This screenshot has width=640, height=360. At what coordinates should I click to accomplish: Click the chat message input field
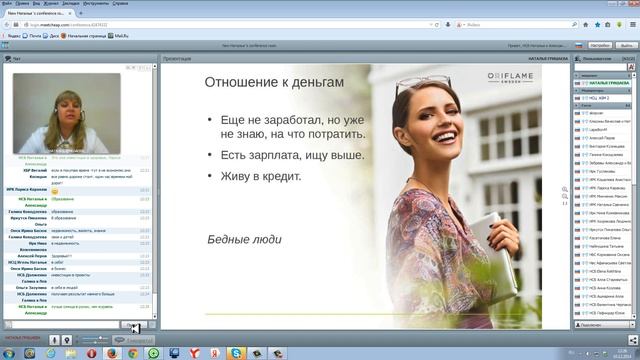tap(66, 325)
